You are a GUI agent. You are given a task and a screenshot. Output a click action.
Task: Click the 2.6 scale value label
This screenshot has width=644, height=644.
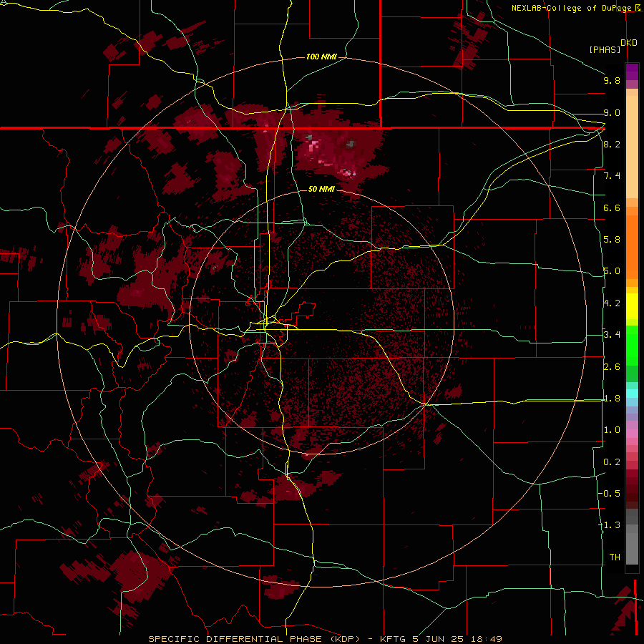point(612,367)
